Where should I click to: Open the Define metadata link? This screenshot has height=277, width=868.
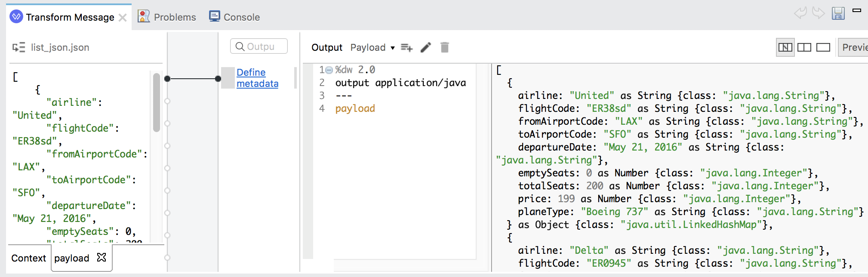click(x=257, y=78)
